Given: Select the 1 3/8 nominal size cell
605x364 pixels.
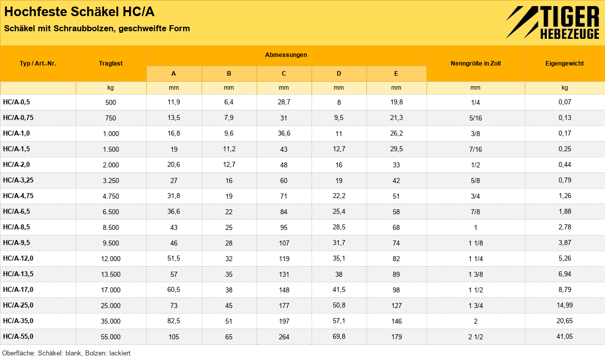Looking at the screenshot, I should [x=476, y=274].
